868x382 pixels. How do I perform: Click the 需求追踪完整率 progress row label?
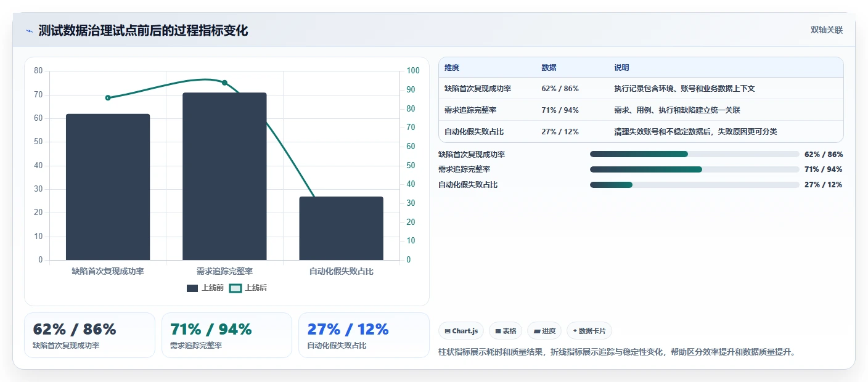click(464, 169)
